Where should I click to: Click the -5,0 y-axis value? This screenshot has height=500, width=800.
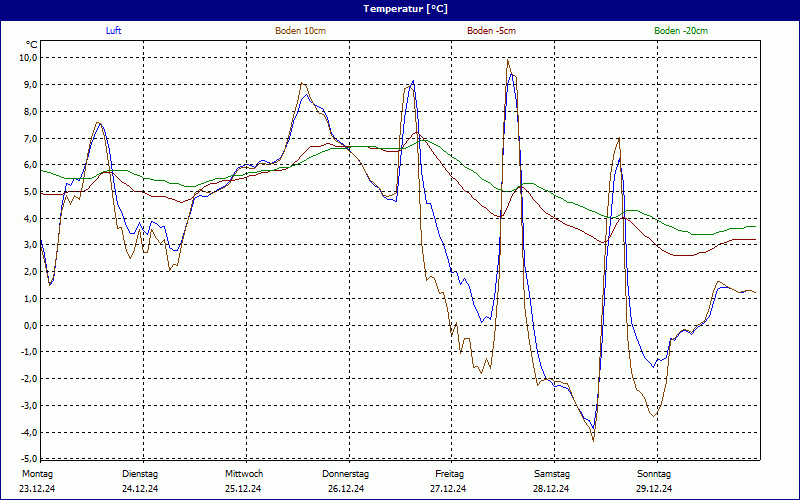click(28, 459)
